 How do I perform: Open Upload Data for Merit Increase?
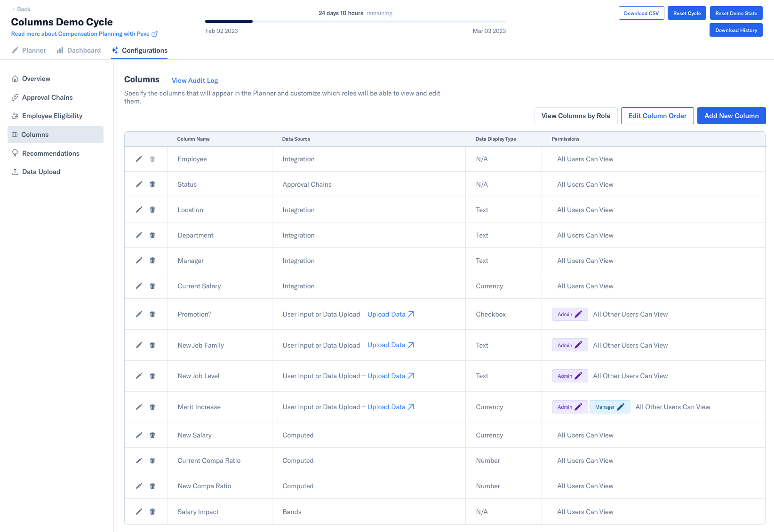click(386, 406)
